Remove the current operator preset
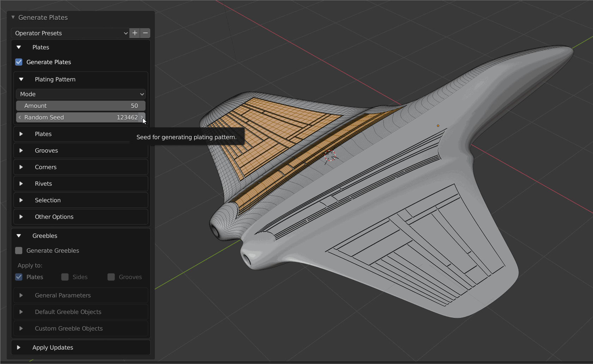Viewport: 593px width, 364px height. point(145,33)
